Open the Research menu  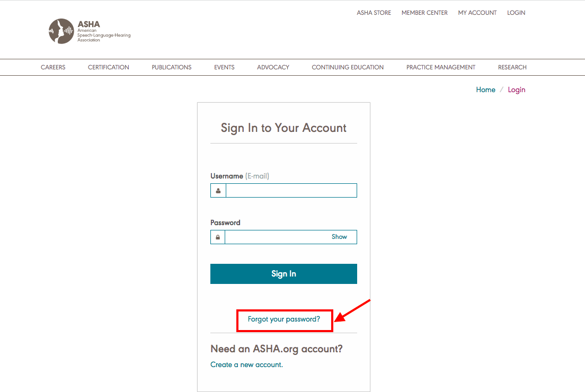pyautogui.click(x=512, y=67)
